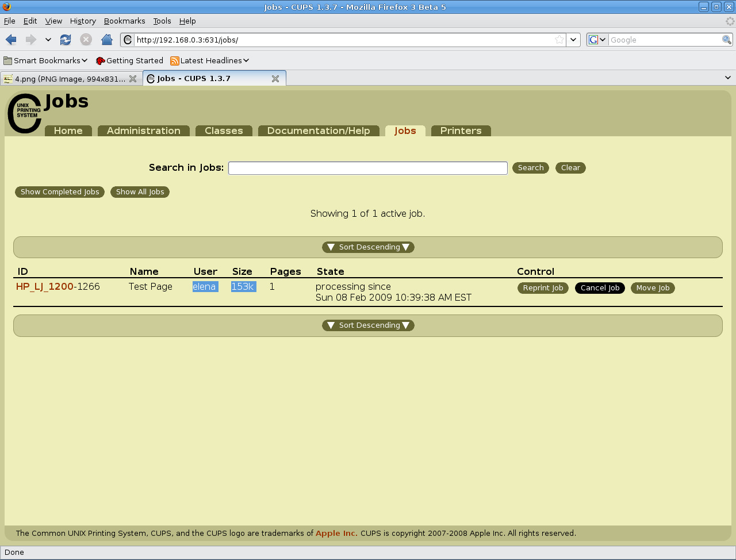Expand the address bar URL dropdown
Screen dimensions: 736x560
(x=573, y=40)
